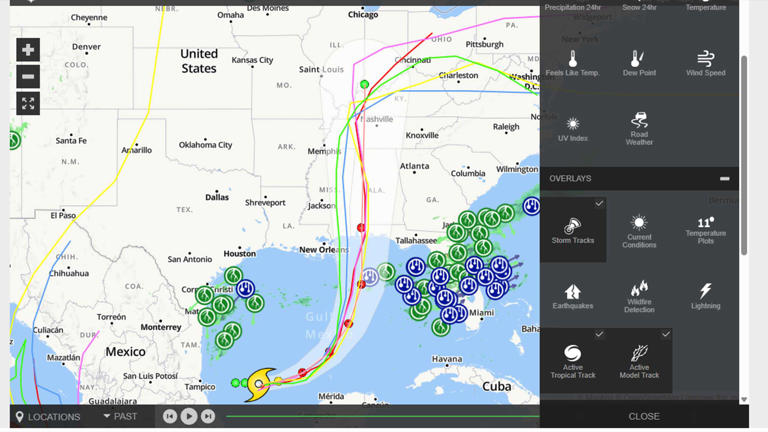
Task: Enable the Temperature Plots overlay
Action: (705, 230)
